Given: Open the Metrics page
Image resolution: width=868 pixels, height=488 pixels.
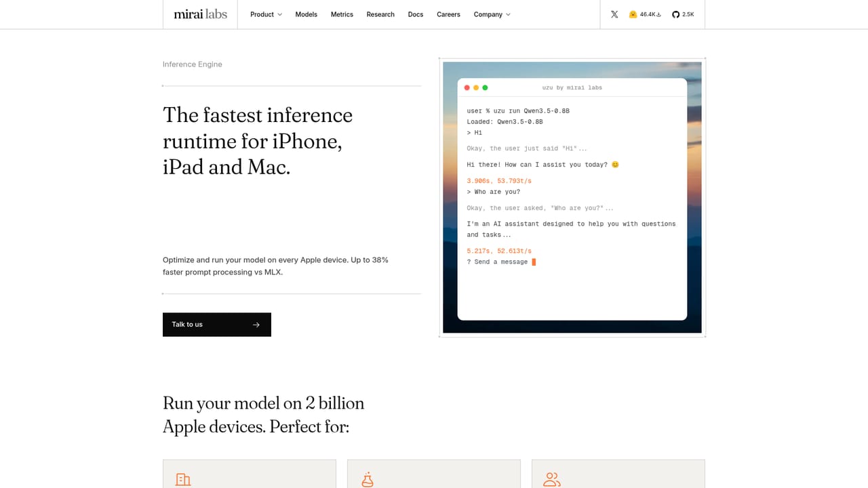Looking at the screenshot, I should point(342,14).
